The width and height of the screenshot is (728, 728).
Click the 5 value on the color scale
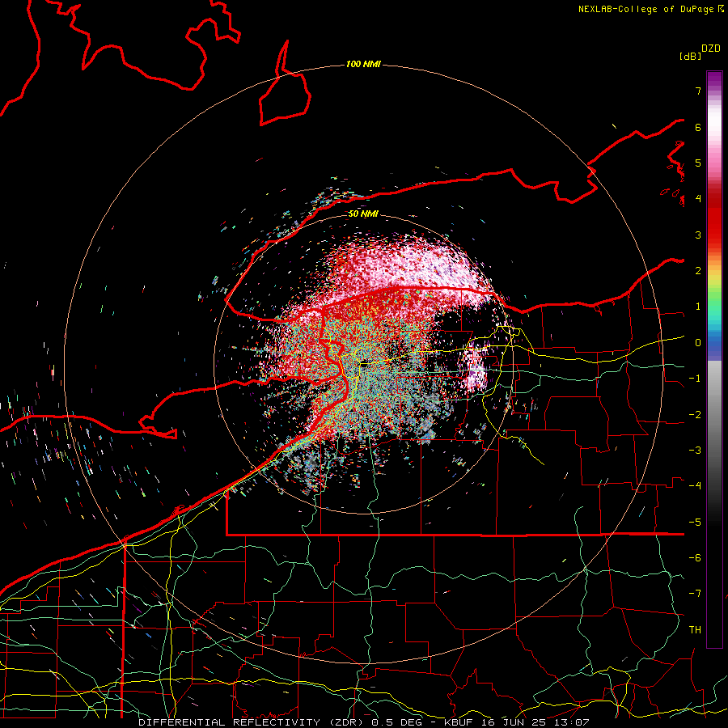(x=698, y=163)
